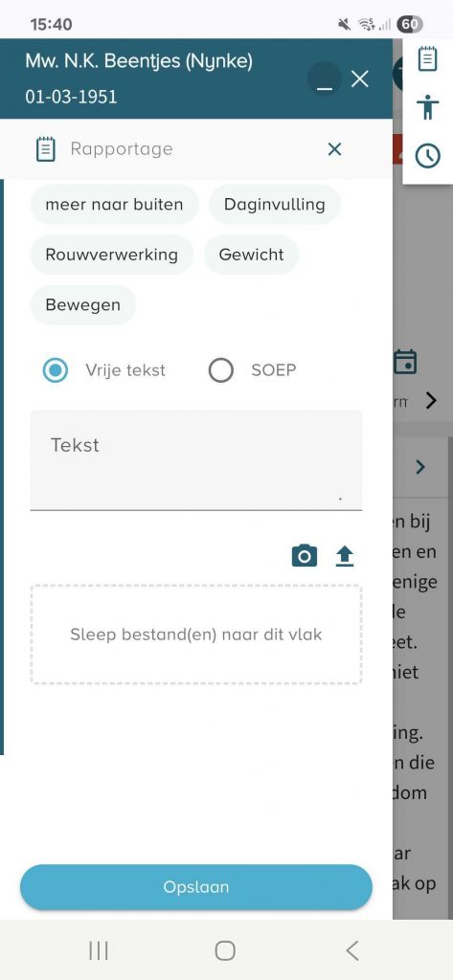Select the Vrije tekst radio option
This screenshot has width=453, height=980.
(56, 370)
